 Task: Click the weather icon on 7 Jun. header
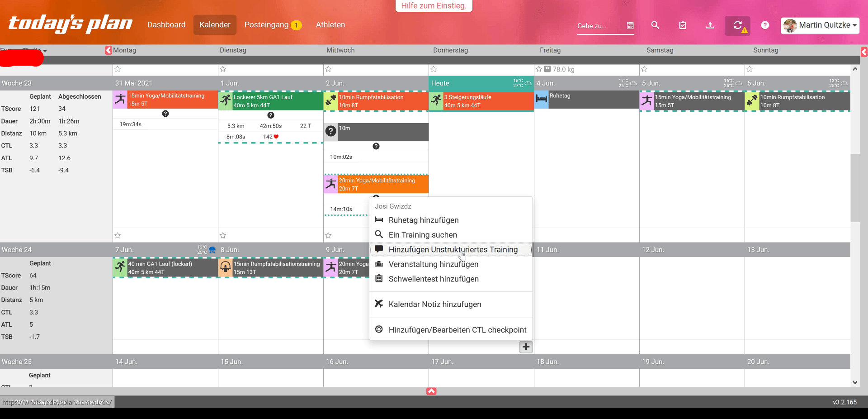pyautogui.click(x=212, y=250)
